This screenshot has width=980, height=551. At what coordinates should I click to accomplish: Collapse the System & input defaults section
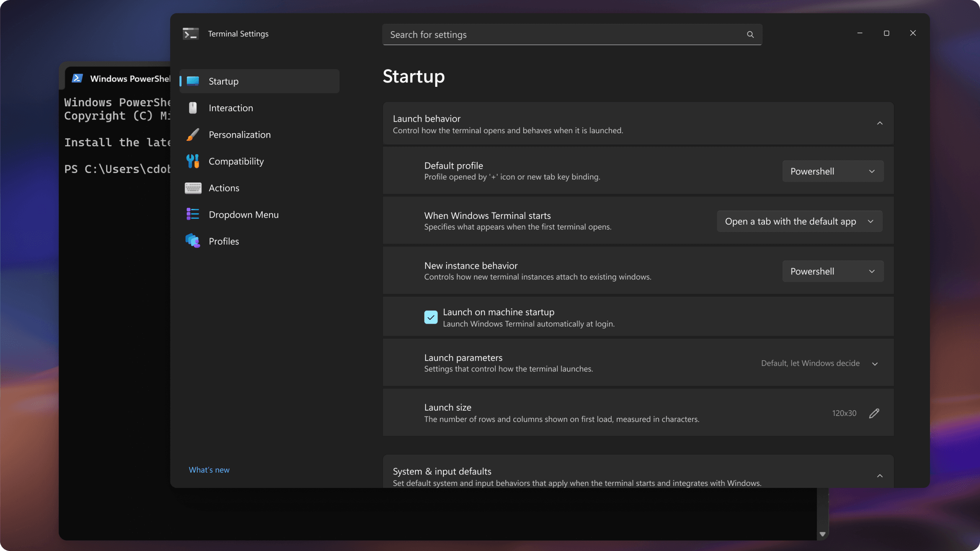tap(880, 476)
